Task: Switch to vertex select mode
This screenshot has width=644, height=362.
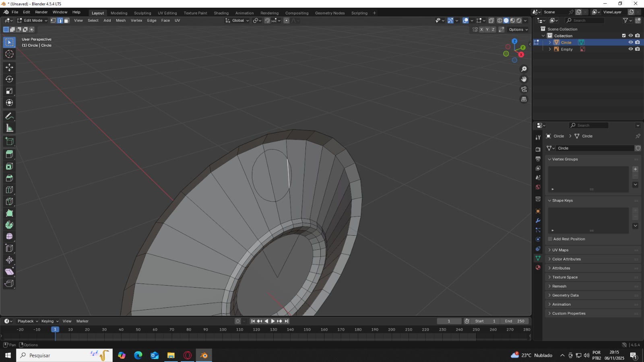Action: click(x=53, y=21)
